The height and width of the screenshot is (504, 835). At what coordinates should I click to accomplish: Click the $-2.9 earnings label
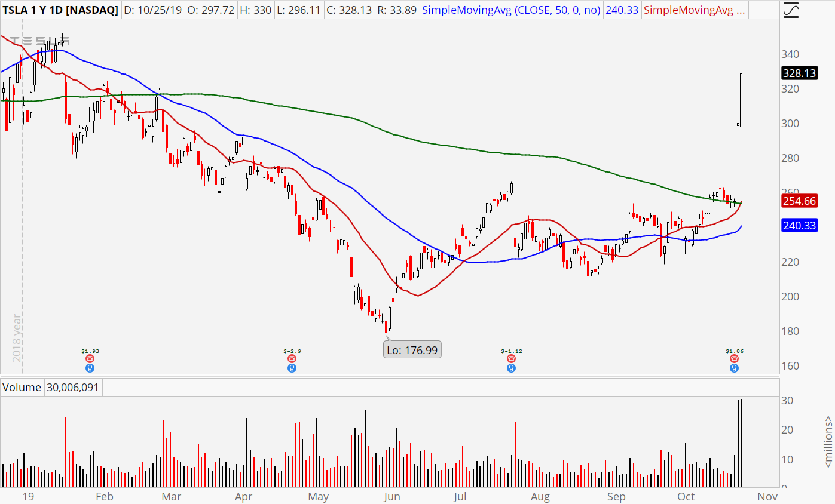pos(291,351)
